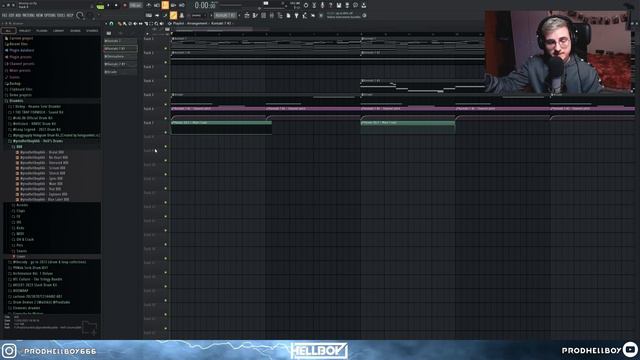Select the draw pencil tool in the playlist toolbar
This screenshot has width=640, height=360.
pos(120,24)
